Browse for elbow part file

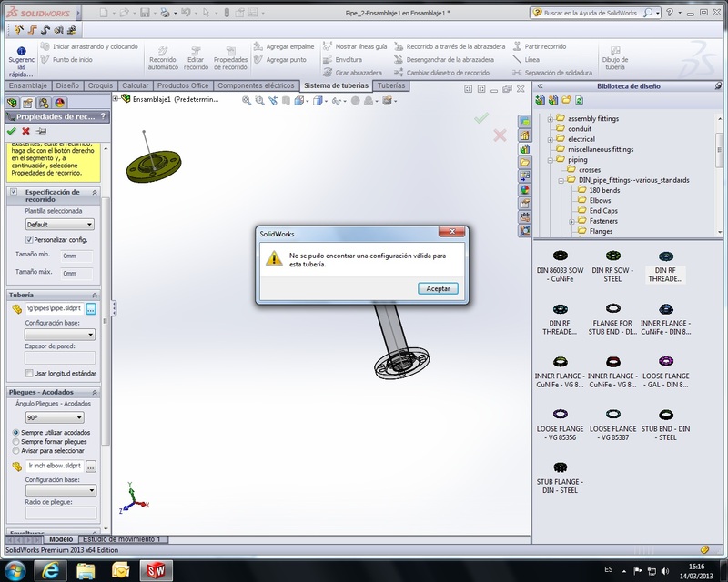click(x=91, y=466)
